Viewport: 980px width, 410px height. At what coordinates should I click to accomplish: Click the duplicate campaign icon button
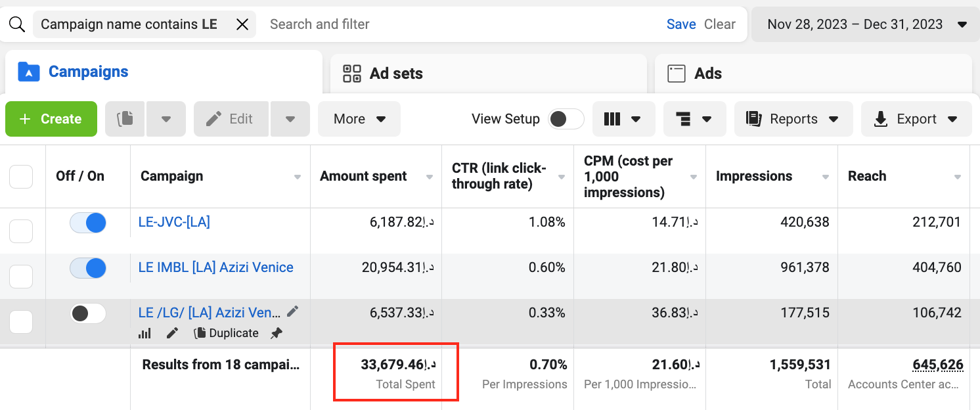(x=125, y=119)
